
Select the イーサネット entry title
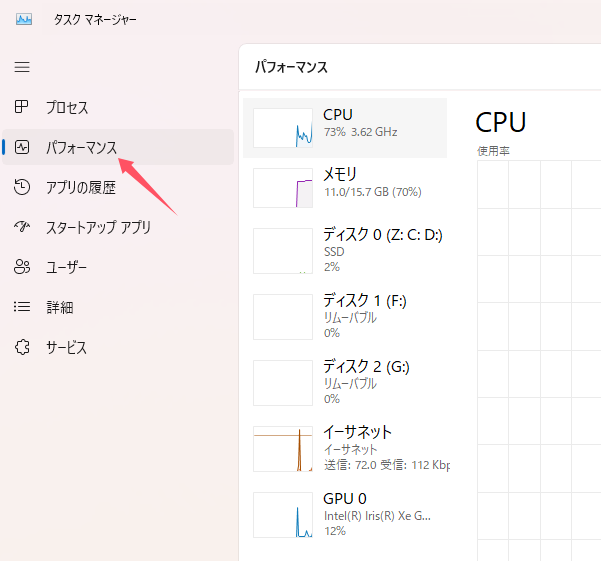(x=357, y=432)
